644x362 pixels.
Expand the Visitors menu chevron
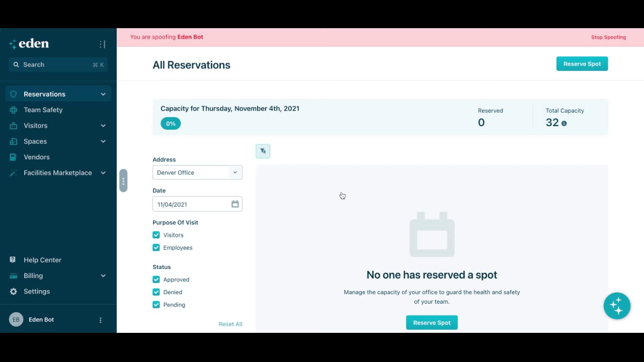coord(103,126)
